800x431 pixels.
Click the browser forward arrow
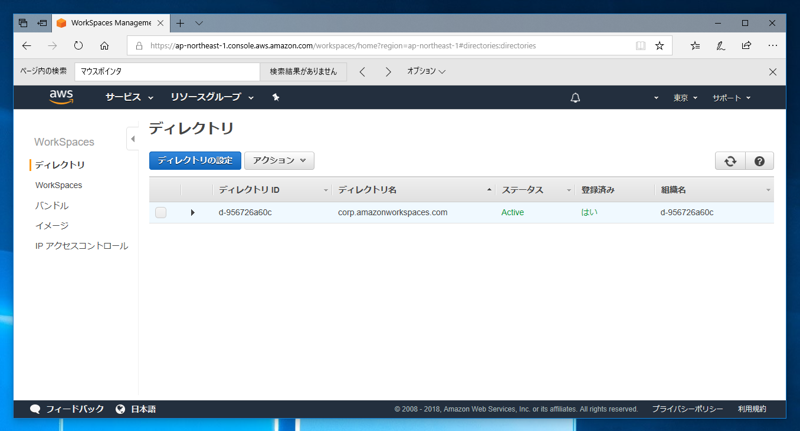point(53,46)
